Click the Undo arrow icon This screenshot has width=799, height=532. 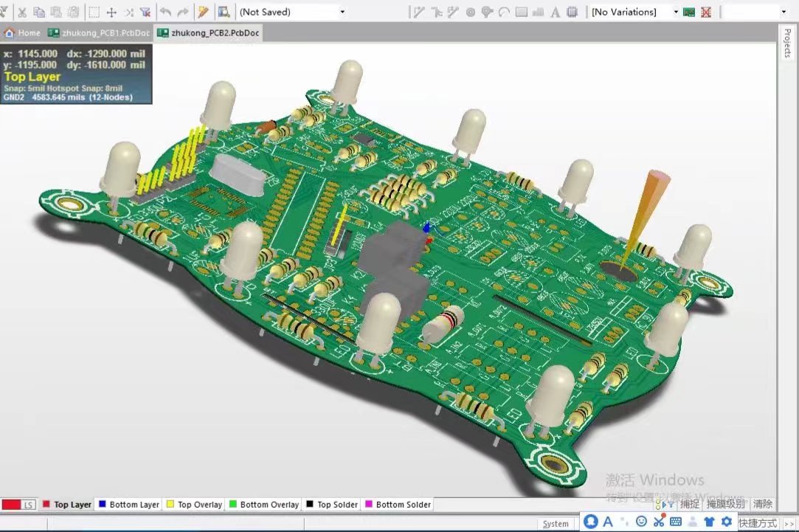pos(165,12)
